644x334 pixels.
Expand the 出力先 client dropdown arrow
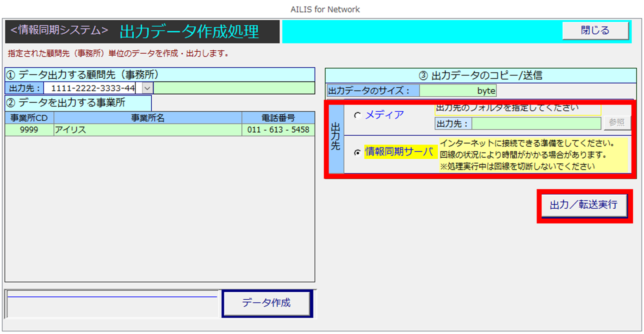(148, 88)
